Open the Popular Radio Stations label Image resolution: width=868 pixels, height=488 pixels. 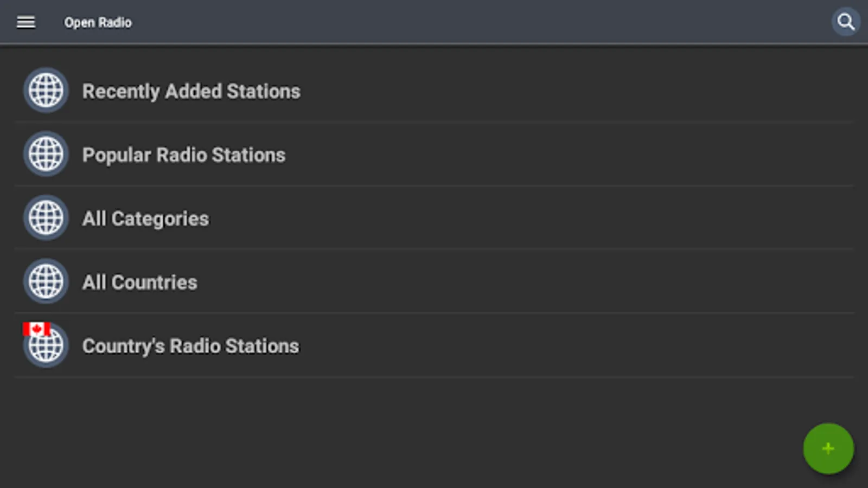[183, 155]
